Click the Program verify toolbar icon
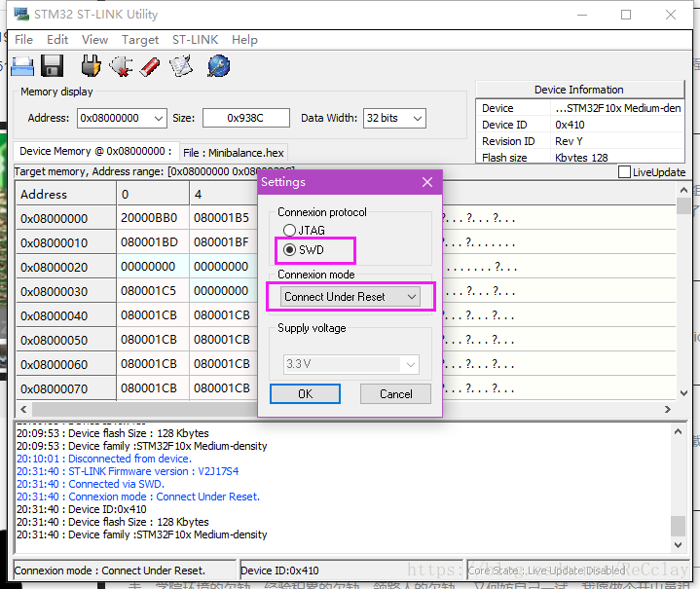This screenshot has width=700, height=589. [181, 66]
